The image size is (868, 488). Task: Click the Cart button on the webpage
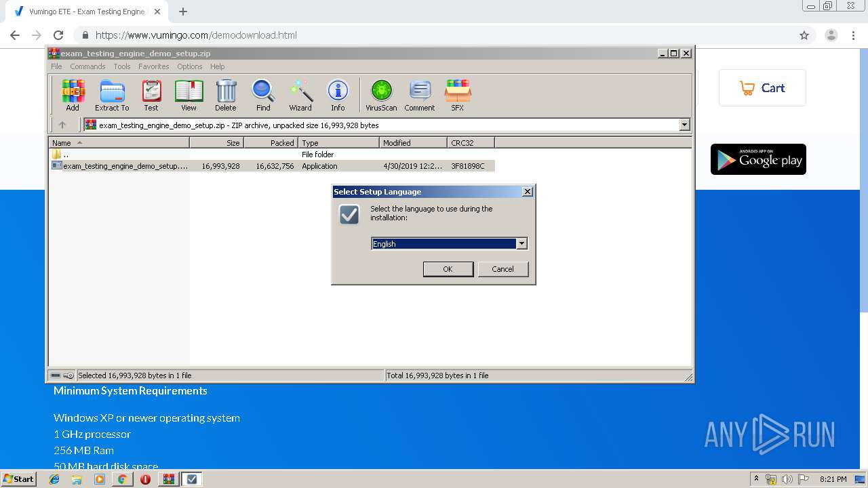pos(762,87)
